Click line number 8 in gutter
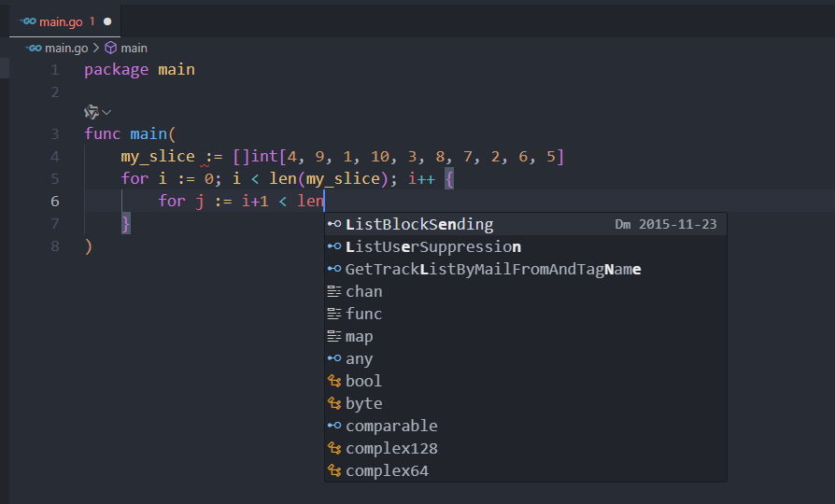The height and width of the screenshot is (504, 835). tap(55, 245)
